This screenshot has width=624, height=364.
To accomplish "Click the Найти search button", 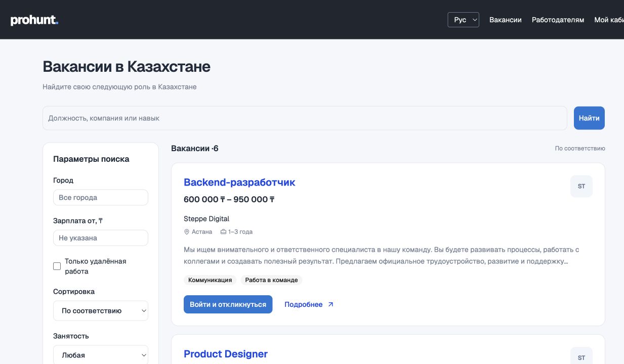I will 589,118.
